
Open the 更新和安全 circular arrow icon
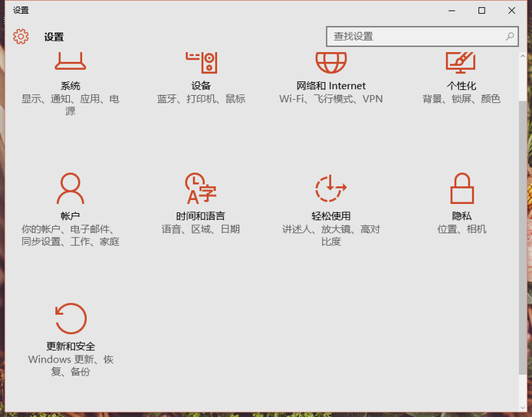coord(71,319)
